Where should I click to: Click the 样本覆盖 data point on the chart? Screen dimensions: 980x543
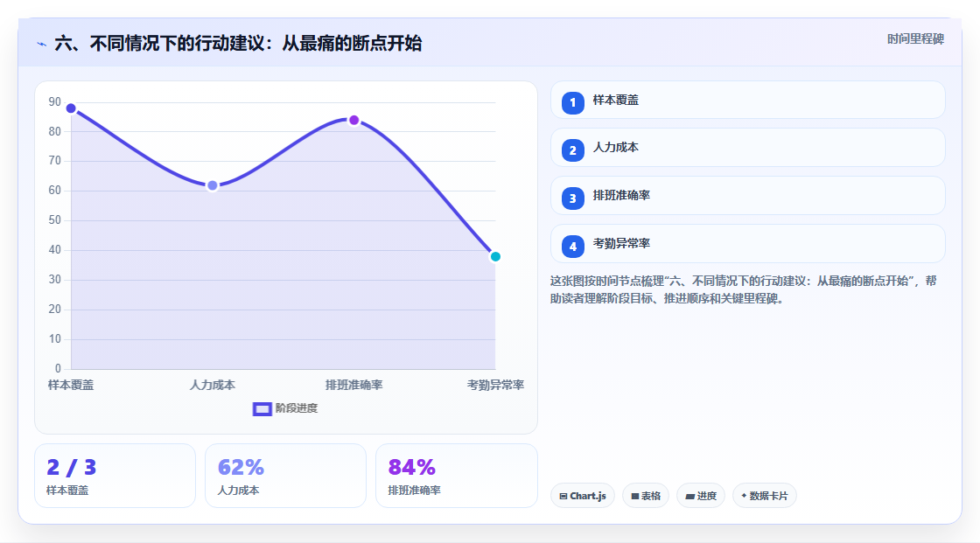point(71,108)
